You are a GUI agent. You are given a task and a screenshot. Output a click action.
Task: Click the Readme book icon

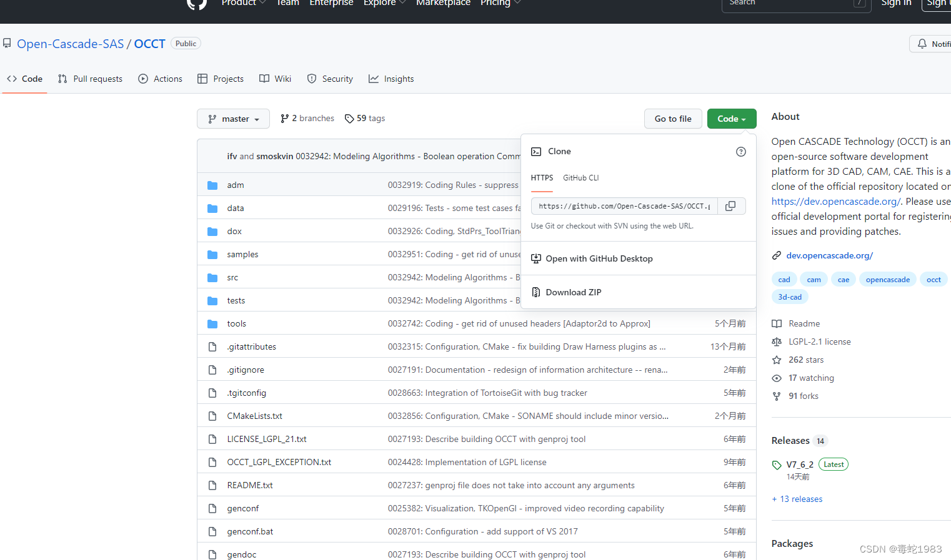tap(777, 324)
